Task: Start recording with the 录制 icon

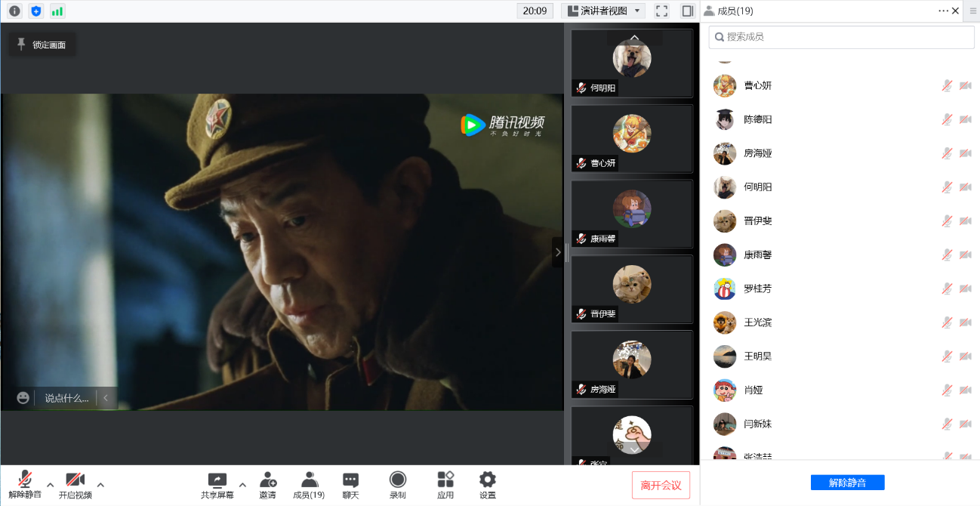Action: pyautogui.click(x=398, y=480)
